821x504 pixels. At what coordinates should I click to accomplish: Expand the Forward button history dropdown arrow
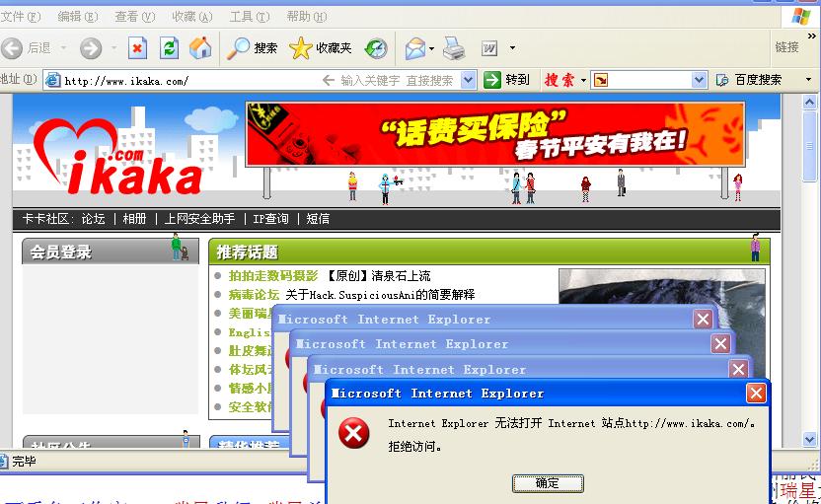tap(113, 48)
